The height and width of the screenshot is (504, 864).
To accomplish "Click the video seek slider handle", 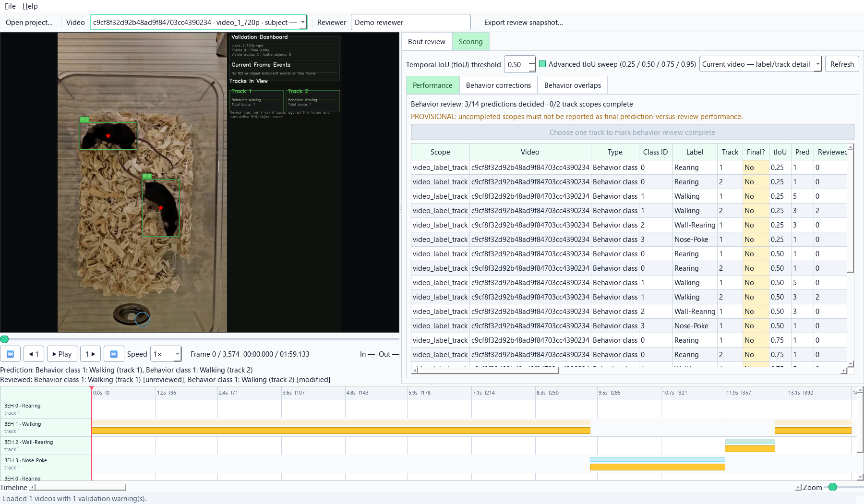I will pos(4,339).
